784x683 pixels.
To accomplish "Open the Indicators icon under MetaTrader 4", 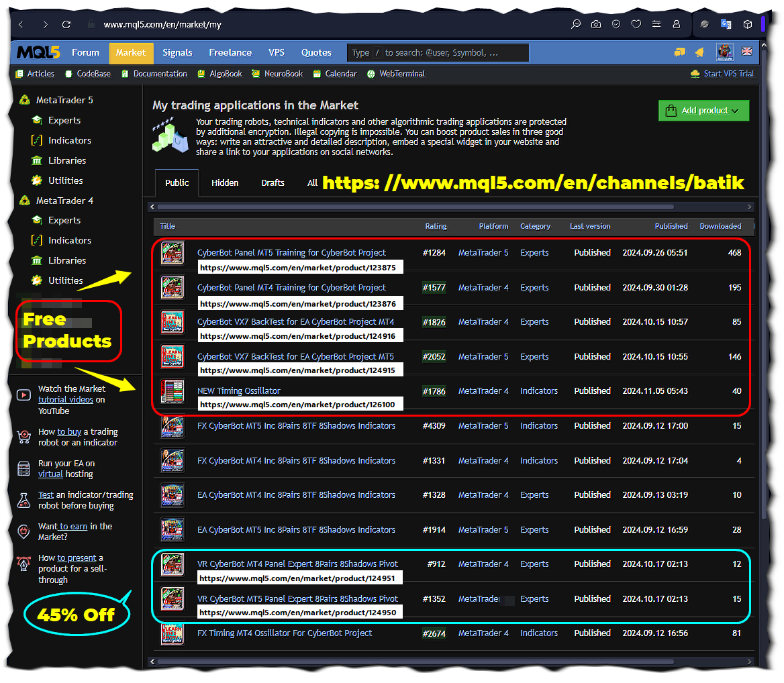I will click(x=37, y=240).
